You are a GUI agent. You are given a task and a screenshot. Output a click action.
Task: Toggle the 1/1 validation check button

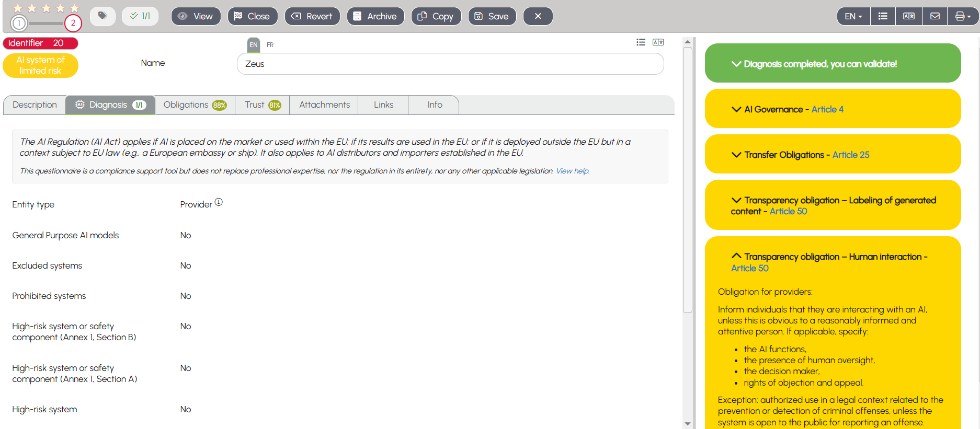(x=140, y=16)
